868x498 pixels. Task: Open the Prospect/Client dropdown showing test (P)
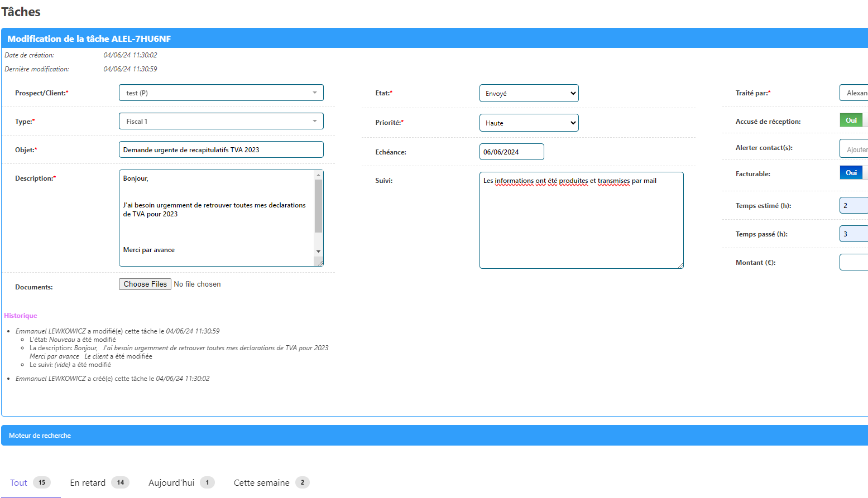tap(221, 93)
